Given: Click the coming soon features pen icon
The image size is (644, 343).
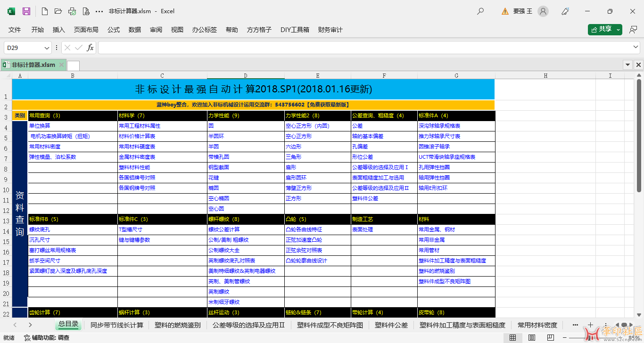Looking at the screenshot, I should [566, 11].
